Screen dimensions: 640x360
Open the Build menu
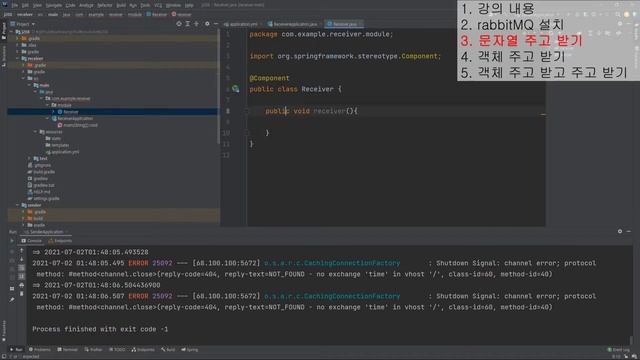click(121, 5)
